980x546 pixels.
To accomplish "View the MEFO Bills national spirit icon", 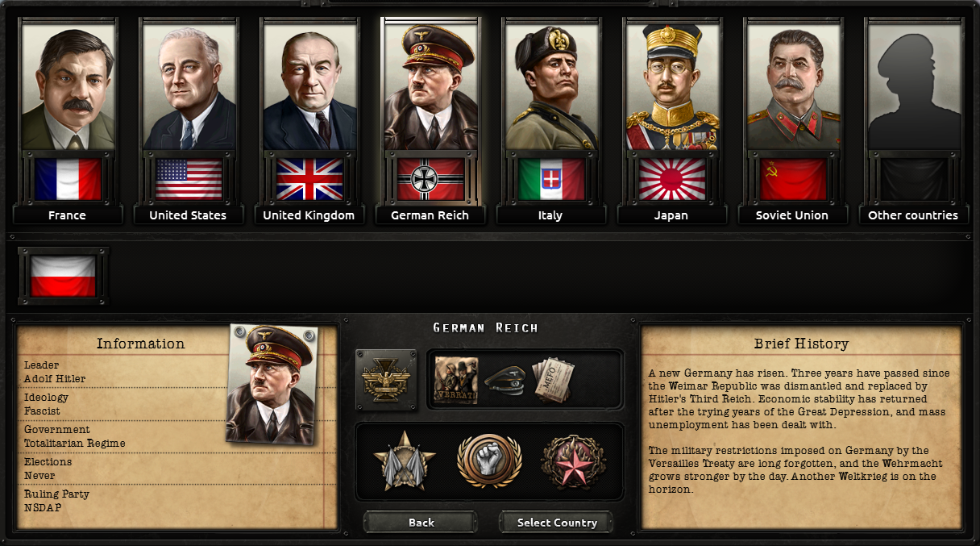I will coord(554,380).
